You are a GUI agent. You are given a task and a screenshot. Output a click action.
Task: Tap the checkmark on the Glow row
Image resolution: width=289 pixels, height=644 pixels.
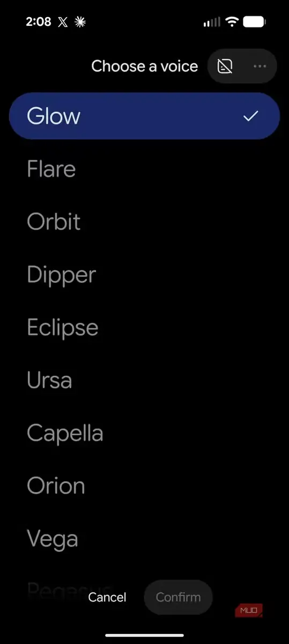pos(250,116)
